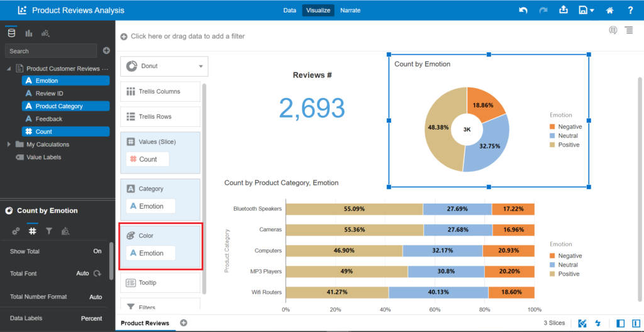Open the filter bar hamburger menu
The image size is (644, 332).
tap(629, 30)
